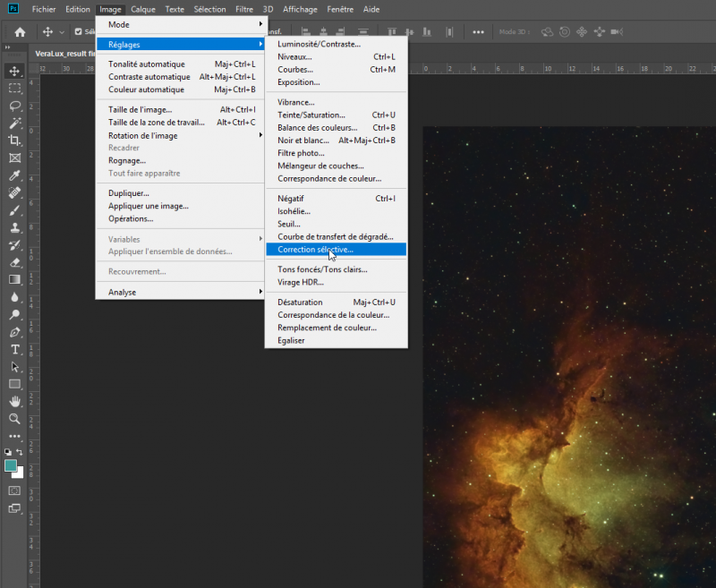716x588 pixels.
Task: Choose the Clone Stamp tool
Action: click(x=14, y=228)
